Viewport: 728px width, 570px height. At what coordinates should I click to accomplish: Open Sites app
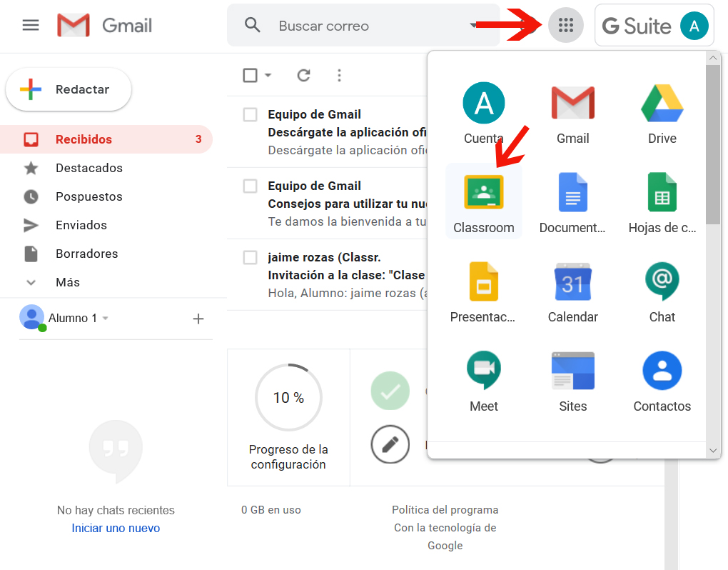click(x=573, y=381)
